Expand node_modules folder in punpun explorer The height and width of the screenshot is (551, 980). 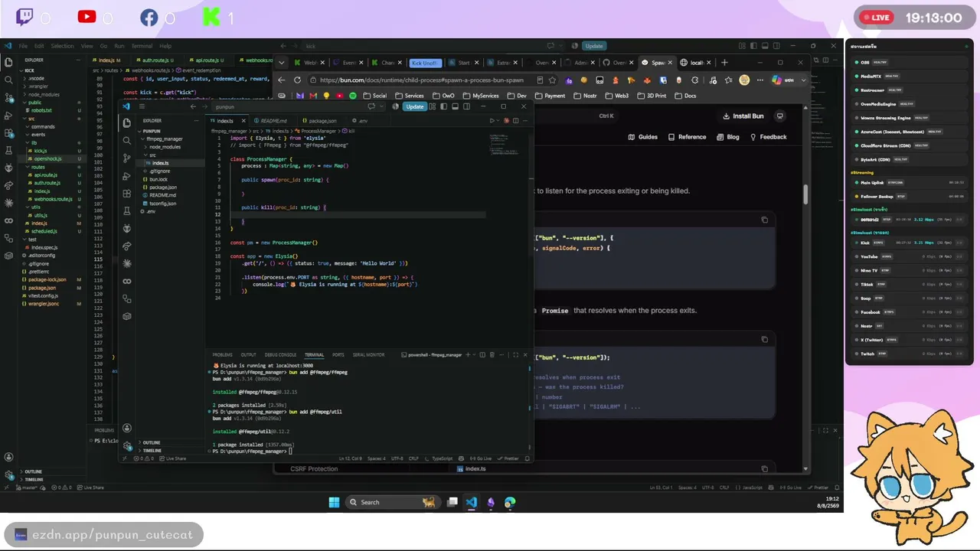click(164, 147)
